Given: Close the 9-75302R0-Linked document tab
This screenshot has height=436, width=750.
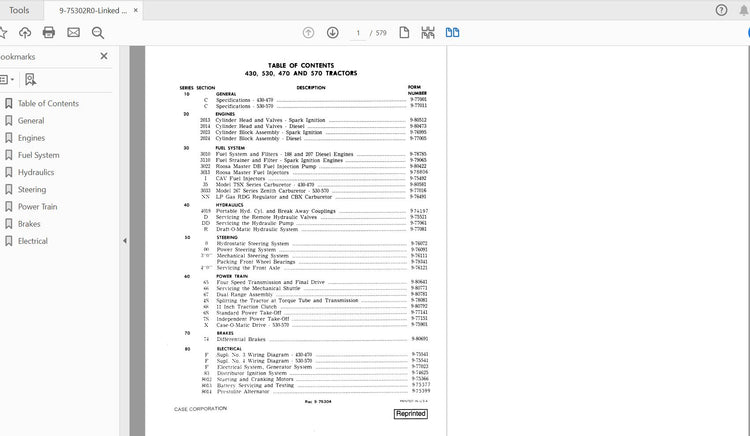Looking at the screenshot, I should click(135, 10).
